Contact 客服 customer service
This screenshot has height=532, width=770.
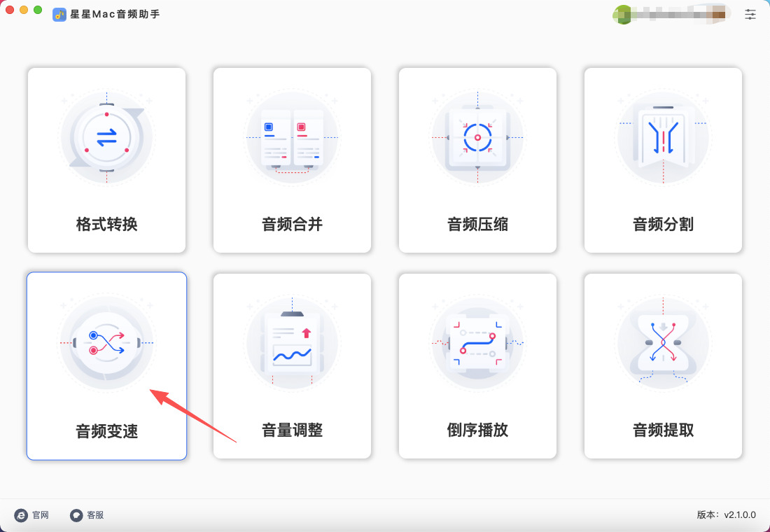[87, 514]
